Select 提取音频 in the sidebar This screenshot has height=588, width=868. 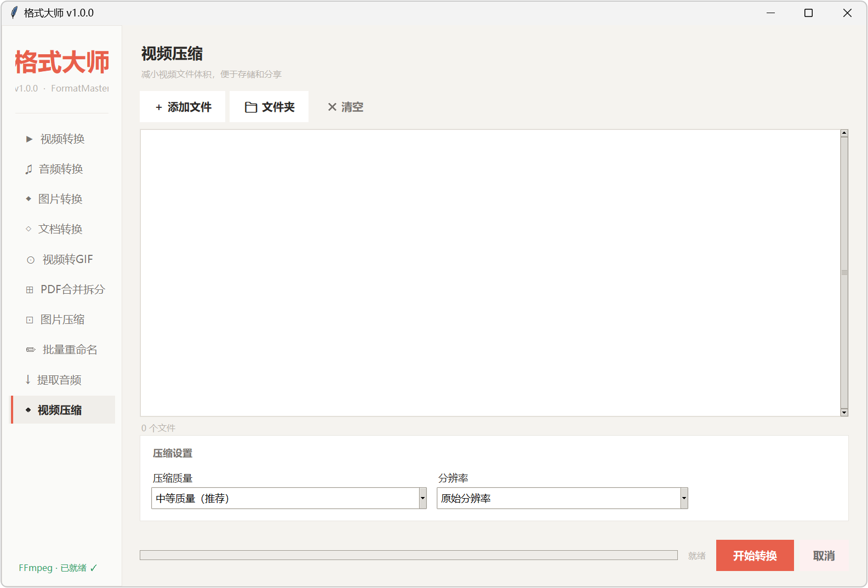[x=63, y=380]
